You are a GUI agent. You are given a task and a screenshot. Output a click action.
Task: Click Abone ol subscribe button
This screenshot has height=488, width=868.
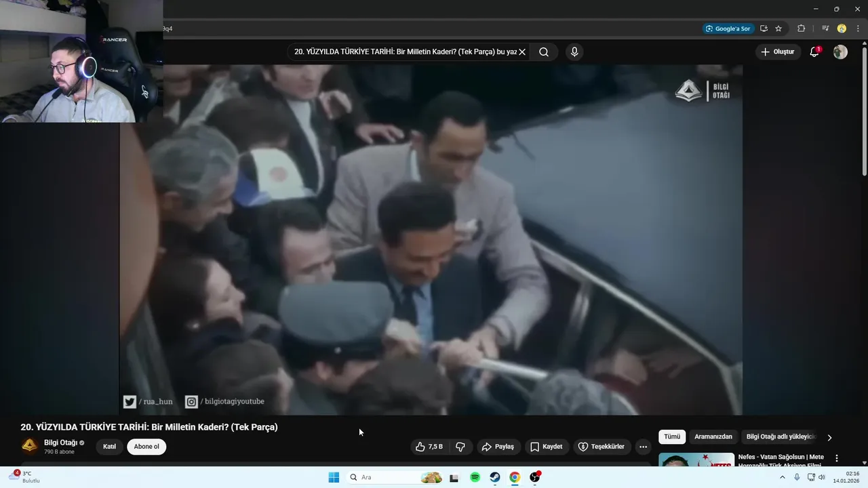tap(146, 447)
